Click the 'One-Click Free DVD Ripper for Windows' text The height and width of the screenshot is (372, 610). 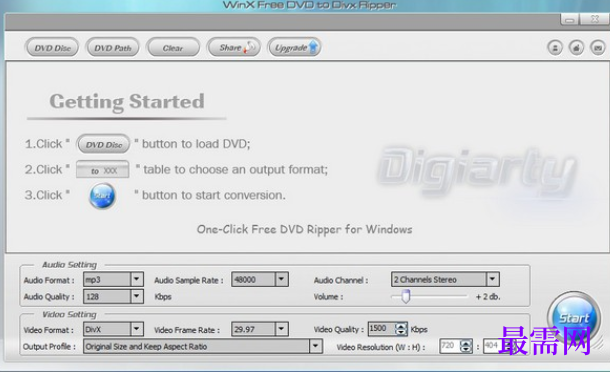[305, 230]
